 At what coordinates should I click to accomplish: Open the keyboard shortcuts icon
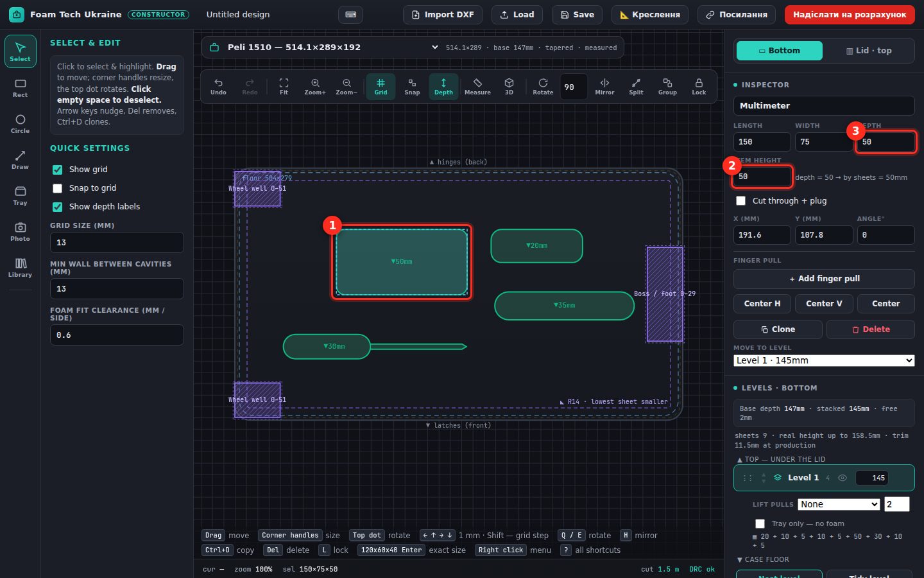350,14
